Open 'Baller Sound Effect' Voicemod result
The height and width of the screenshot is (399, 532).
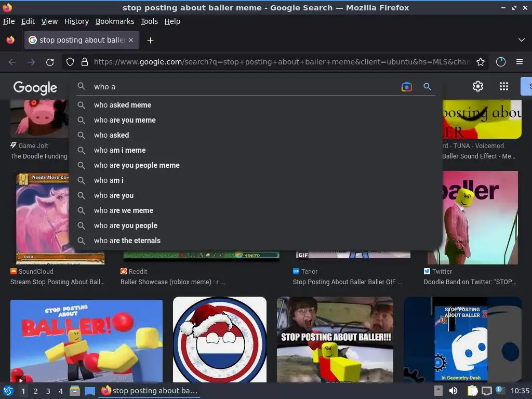[x=478, y=156]
